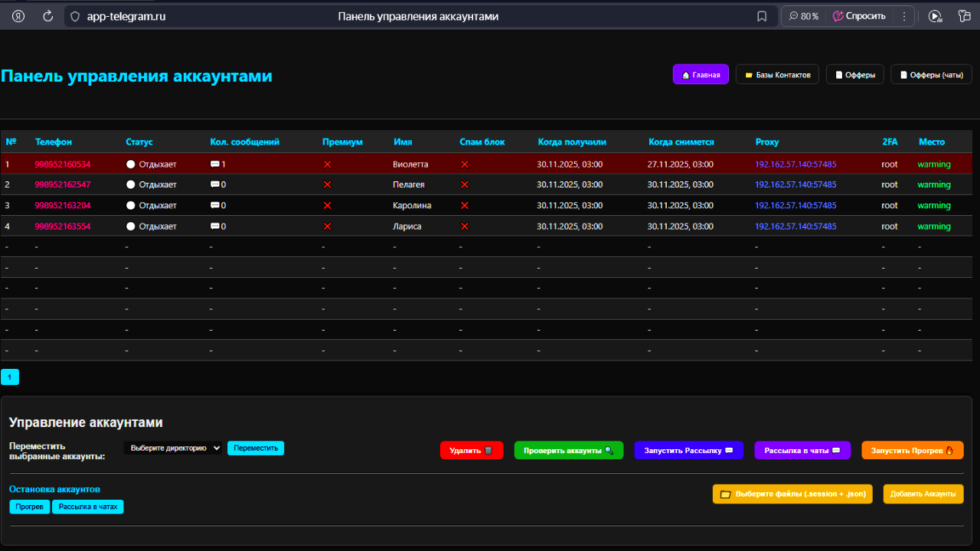
Task: Reload the page with the refresh icon
Action: click(x=47, y=16)
